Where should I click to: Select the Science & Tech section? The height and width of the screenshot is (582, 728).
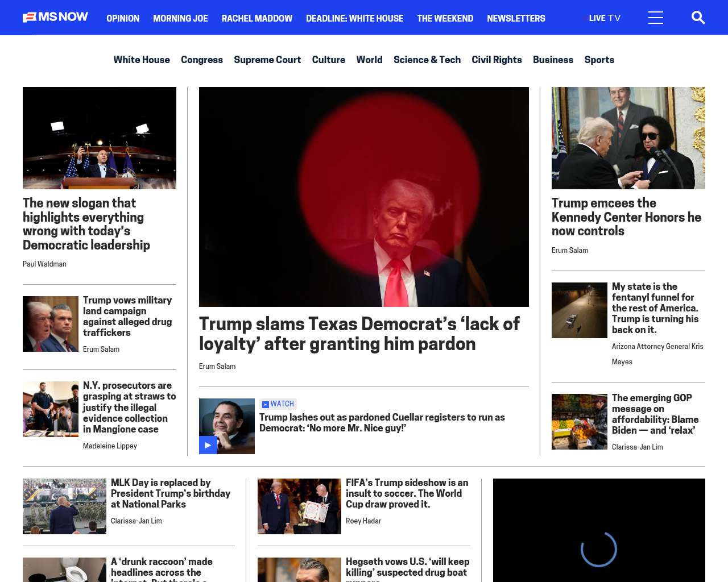427,60
